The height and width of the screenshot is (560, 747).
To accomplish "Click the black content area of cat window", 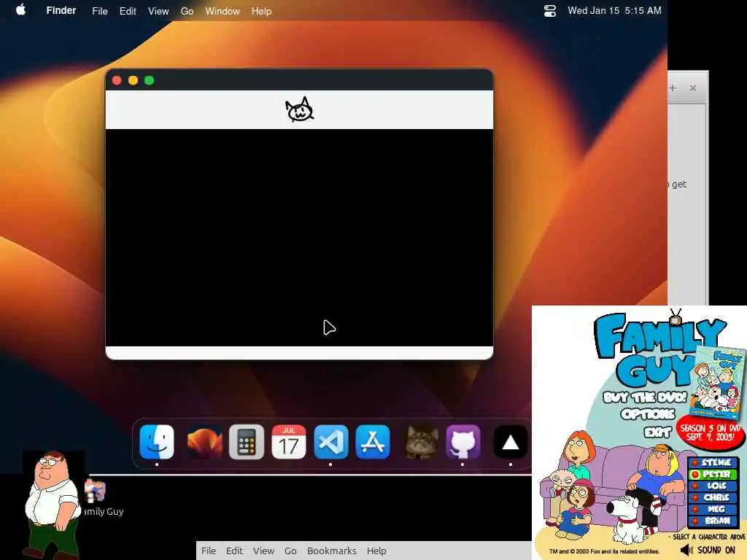I will pos(299,237).
